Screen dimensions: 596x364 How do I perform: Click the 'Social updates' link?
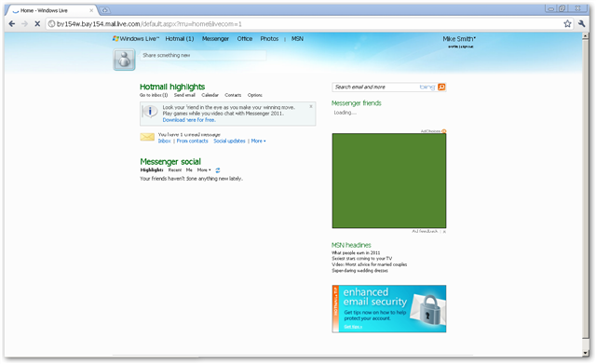[x=230, y=141]
